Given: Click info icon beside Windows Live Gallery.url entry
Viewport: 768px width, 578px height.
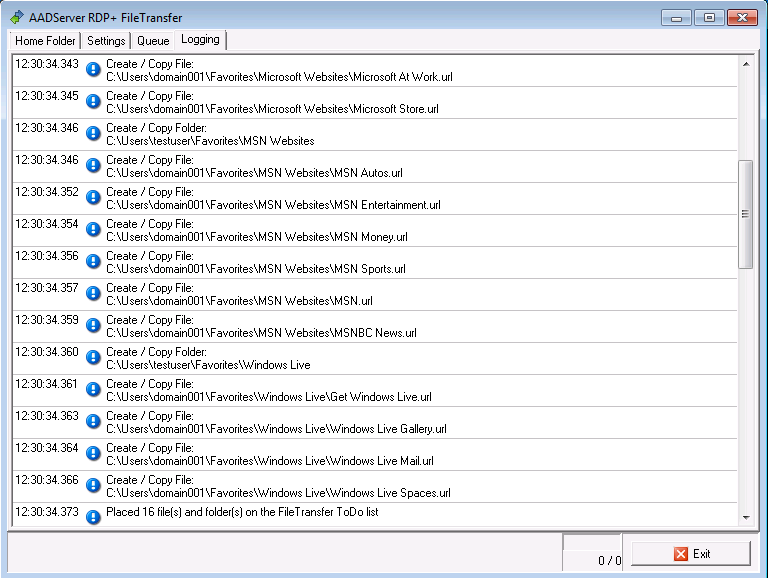Looking at the screenshot, I should tap(93, 421).
